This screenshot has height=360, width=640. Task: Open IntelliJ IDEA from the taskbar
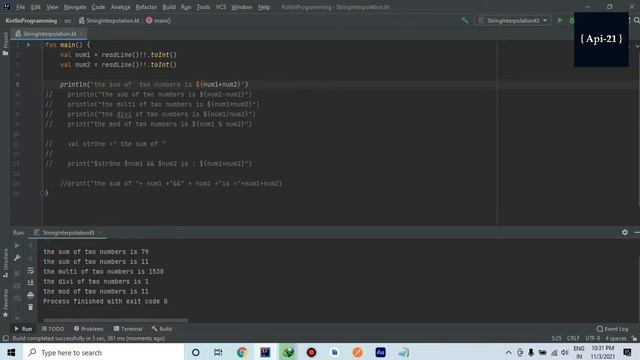[x=265, y=352]
